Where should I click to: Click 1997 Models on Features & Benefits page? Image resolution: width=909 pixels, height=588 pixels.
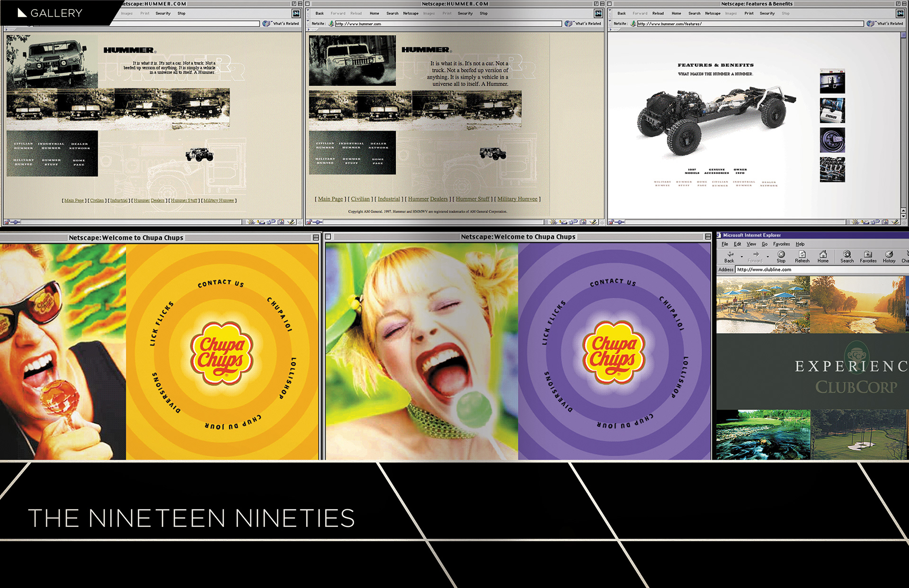tap(692, 171)
